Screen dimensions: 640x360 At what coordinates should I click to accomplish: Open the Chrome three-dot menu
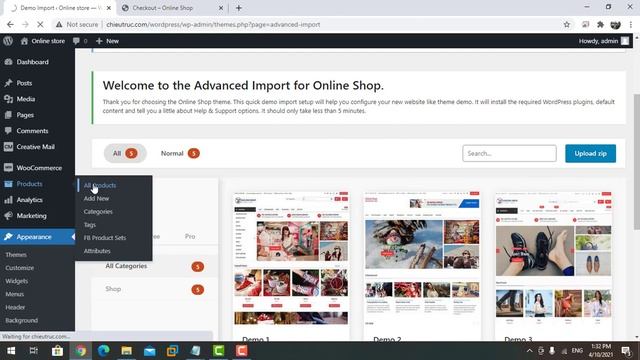(x=631, y=24)
